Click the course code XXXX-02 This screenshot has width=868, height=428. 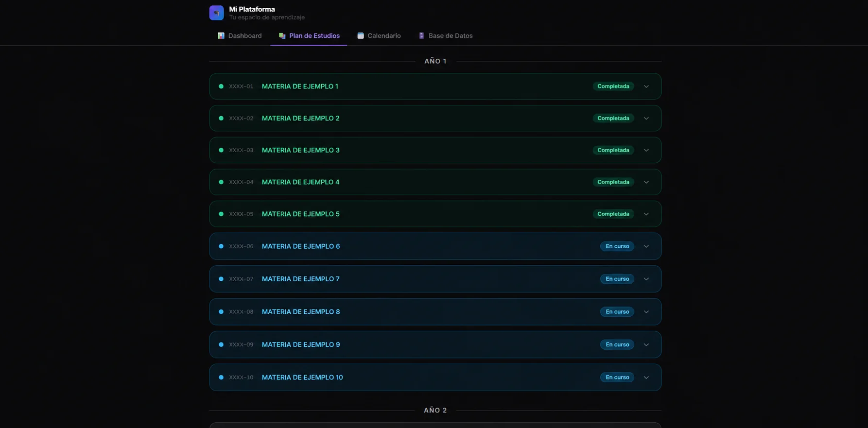(241, 118)
